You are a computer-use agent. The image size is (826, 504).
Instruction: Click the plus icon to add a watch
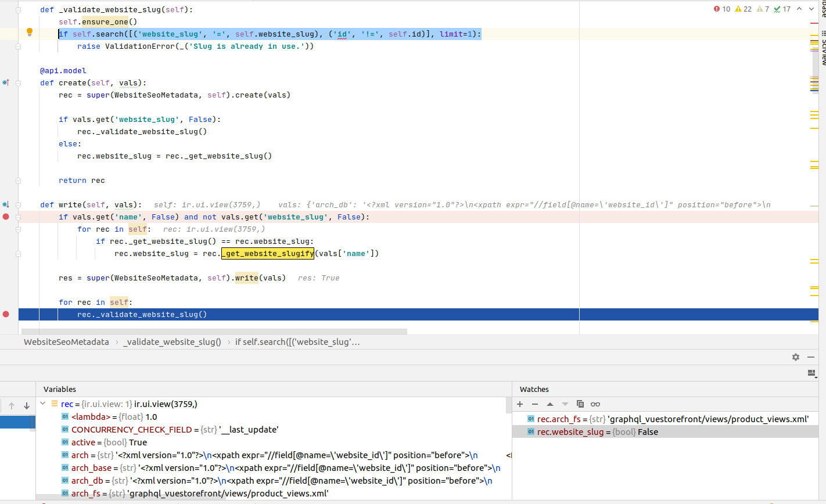pos(519,404)
